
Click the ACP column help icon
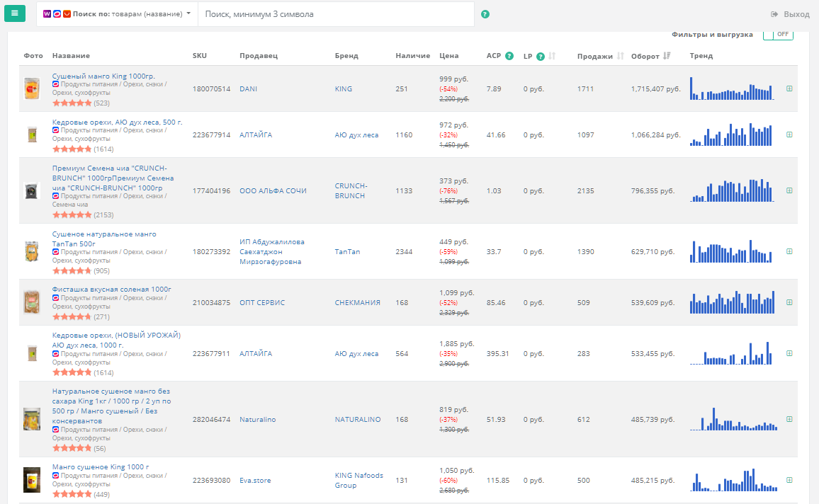pos(509,56)
